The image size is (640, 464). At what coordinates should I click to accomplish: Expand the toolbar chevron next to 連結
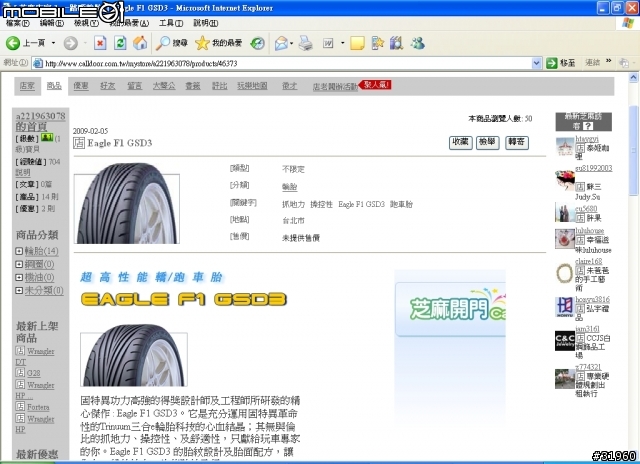(609, 61)
